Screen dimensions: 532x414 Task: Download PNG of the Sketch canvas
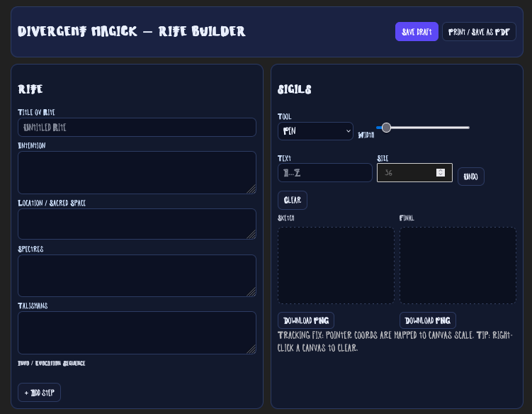[306, 320]
